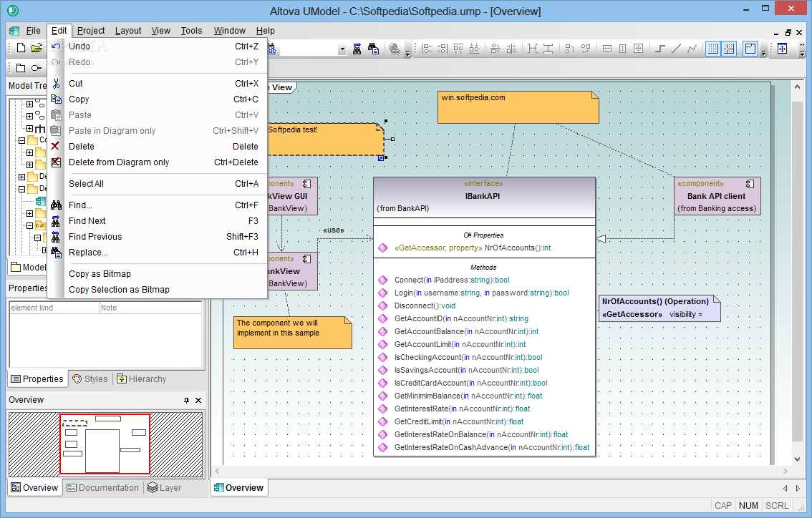
Task: Choose Find Previous in the Edit menu
Action: pyautogui.click(x=157, y=237)
